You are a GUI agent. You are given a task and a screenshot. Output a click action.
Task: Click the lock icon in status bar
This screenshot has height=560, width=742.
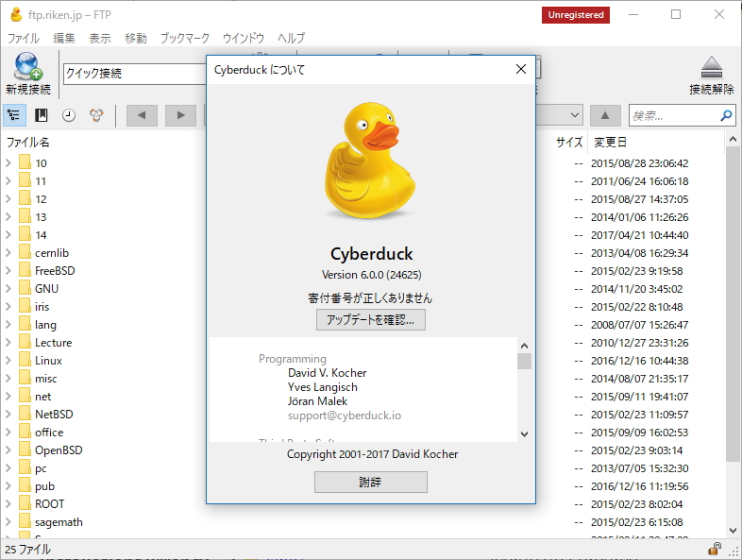click(715, 549)
